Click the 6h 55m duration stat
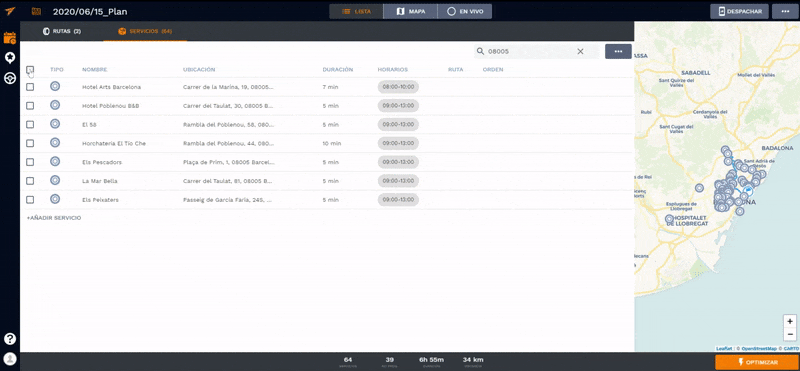This screenshot has height=371, width=800. (431, 359)
